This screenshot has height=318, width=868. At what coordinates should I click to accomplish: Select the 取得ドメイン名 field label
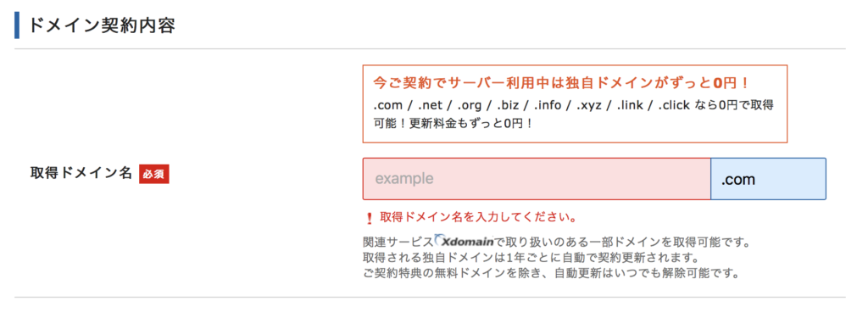click(81, 174)
